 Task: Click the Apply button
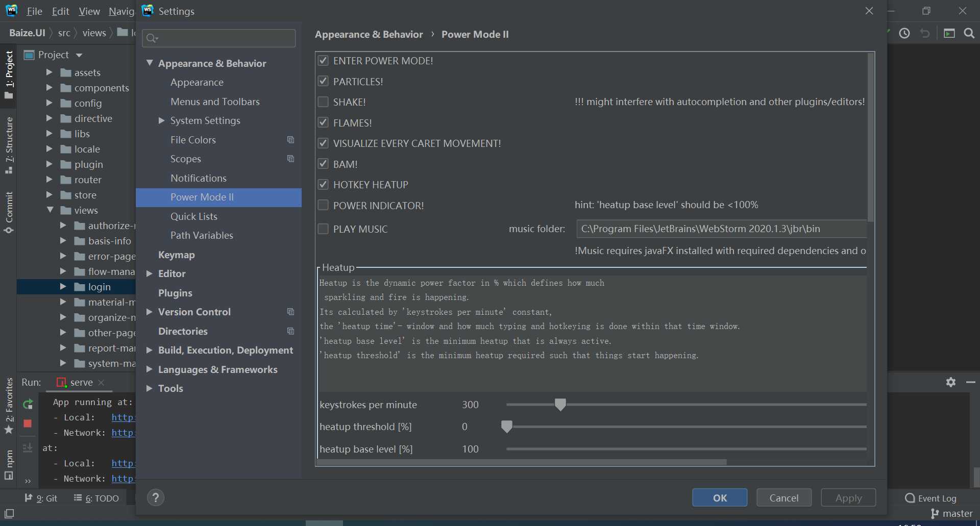pos(848,497)
